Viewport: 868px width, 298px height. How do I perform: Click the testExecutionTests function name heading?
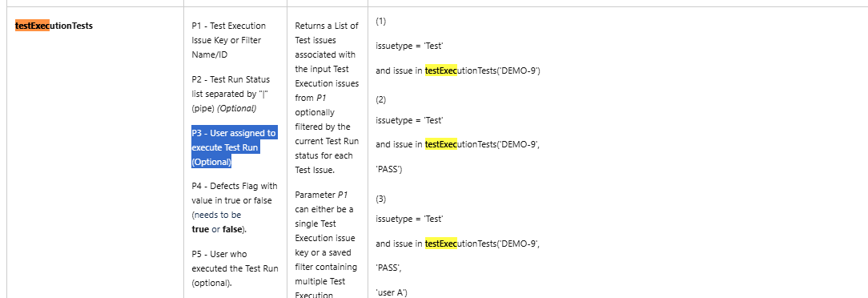pos(54,26)
